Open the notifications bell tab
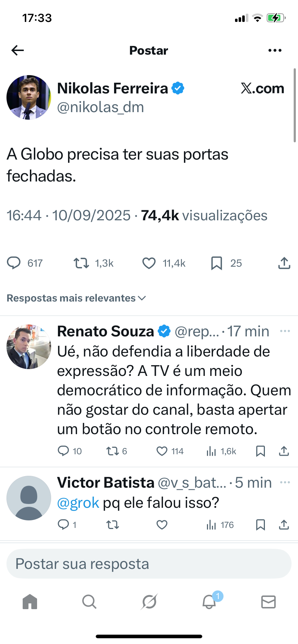Viewport: 298px width, 644px height. [x=209, y=602]
